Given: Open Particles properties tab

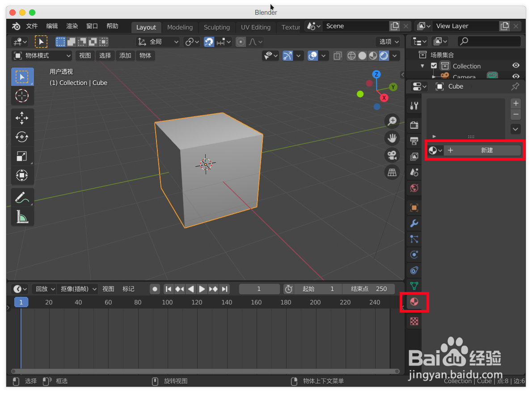Looking at the screenshot, I should tap(414, 239).
